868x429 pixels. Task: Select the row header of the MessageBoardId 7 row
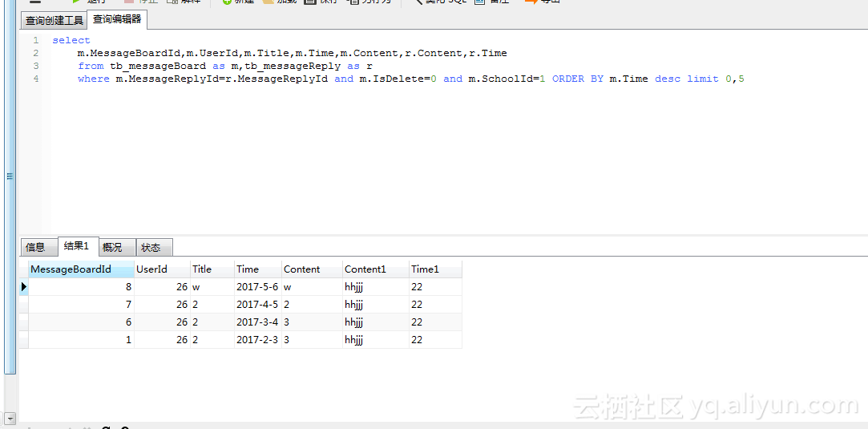point(24,305)
